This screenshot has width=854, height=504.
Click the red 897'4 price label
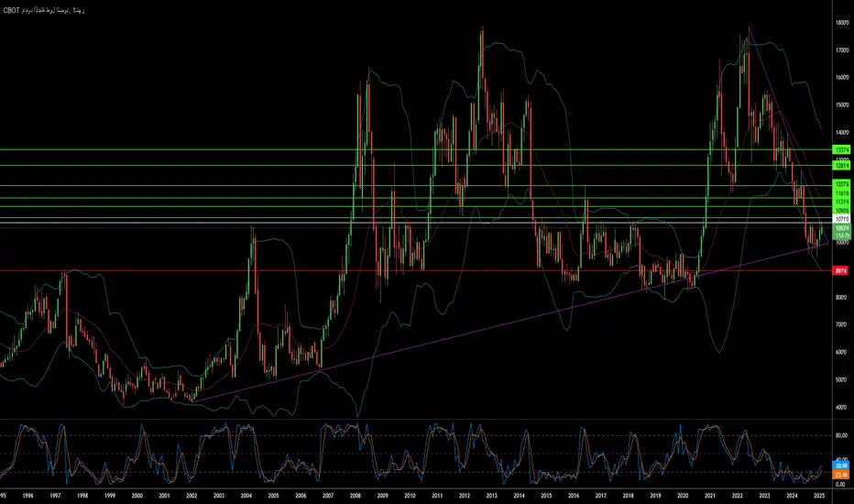coord(841,271)
